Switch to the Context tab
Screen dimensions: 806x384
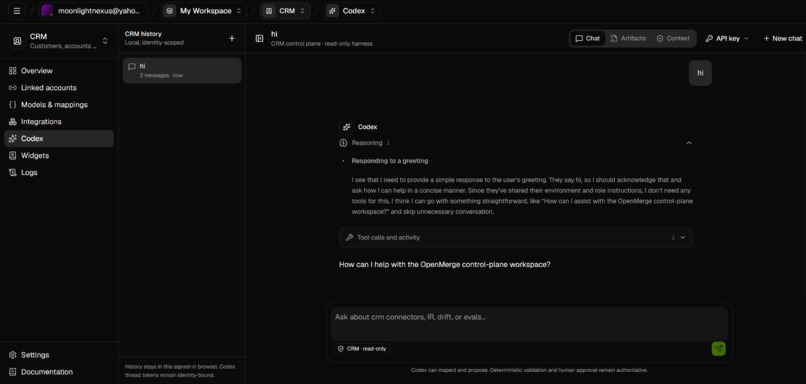[673, 38]
